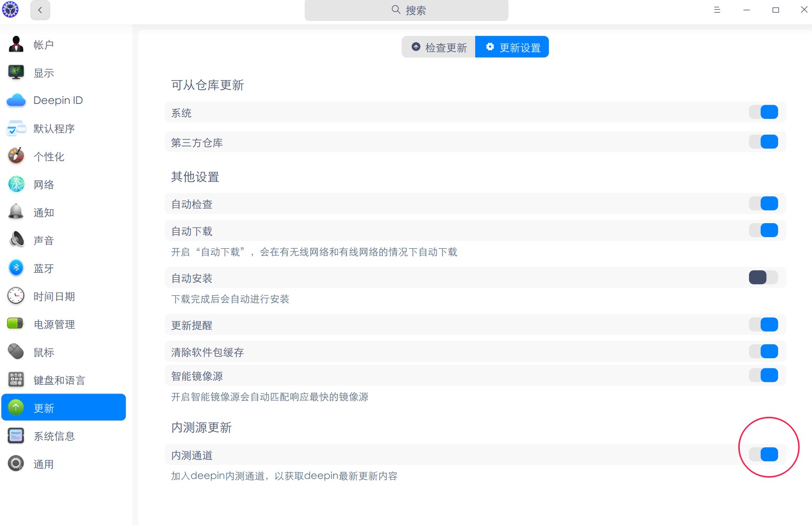
Task: Toggle the 更新提醒 switch
Action: pos(764,325)
